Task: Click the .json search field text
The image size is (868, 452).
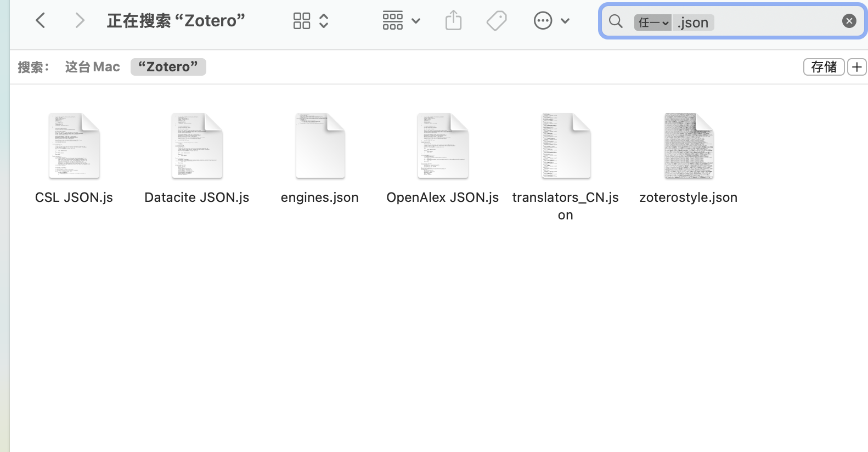Action: (x=693, y=22)
